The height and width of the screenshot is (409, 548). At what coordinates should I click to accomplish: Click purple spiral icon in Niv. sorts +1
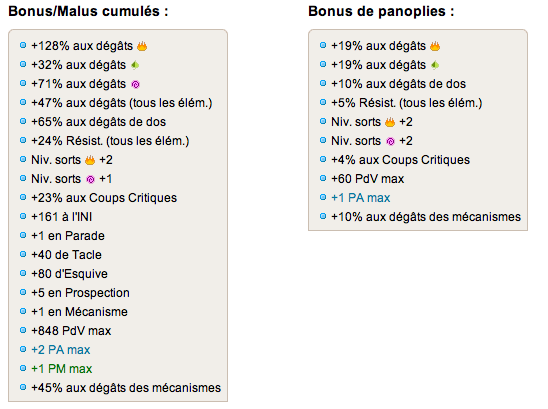(91, 179)
